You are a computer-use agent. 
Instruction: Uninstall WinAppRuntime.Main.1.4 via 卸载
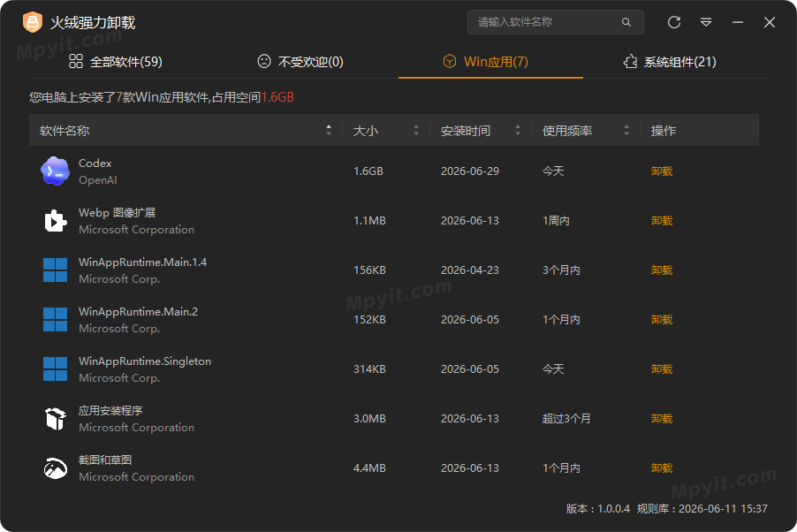coord(662,270)
